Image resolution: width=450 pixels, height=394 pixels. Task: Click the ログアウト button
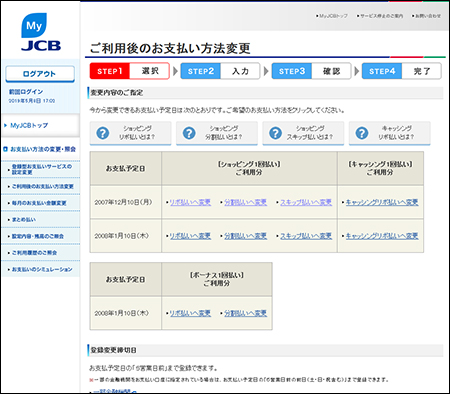[x=40, y=74]
